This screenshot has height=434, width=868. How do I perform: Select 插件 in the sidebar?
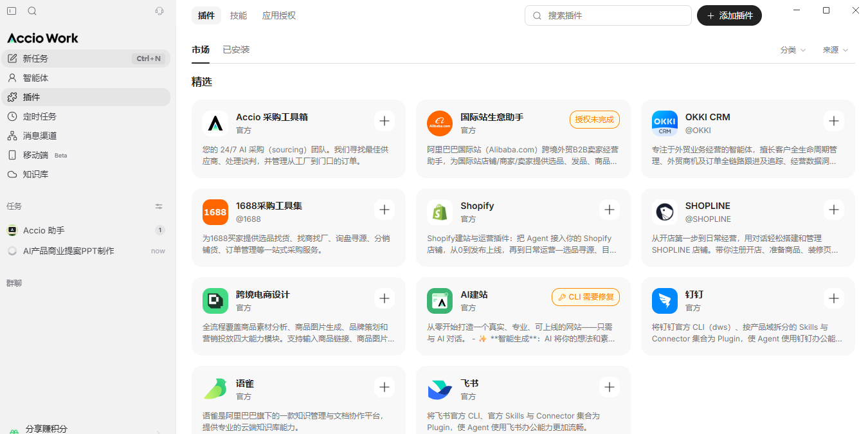click(x=85, y=97)
